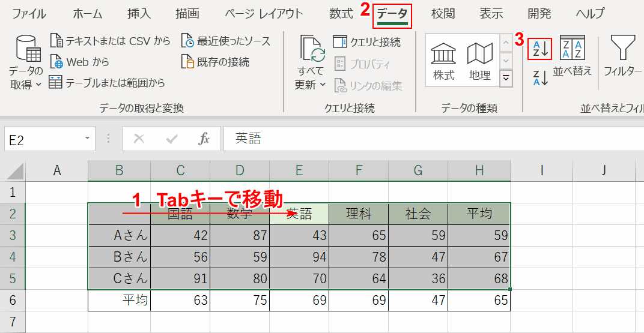Image resolution: width=644 pixels, height=333 pixels.
Task: Click formula bar containing 英語
Action: (434, 139)
